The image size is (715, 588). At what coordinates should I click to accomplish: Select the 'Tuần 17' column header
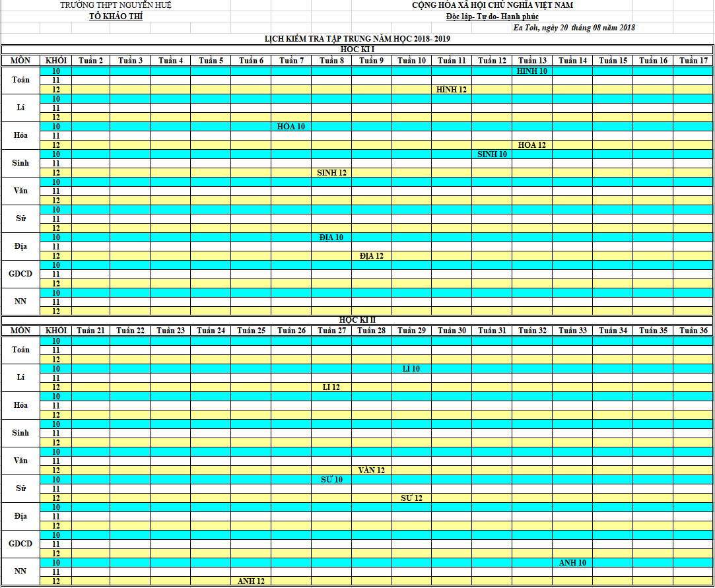(x=694, y=61)
